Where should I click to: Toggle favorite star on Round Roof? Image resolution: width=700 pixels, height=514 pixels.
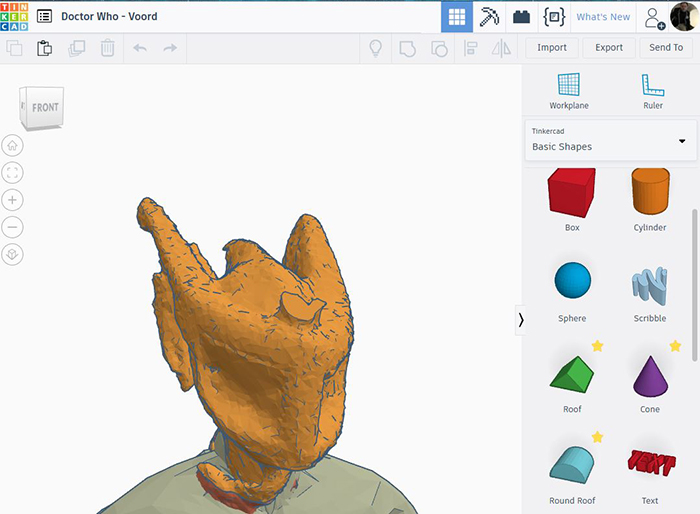597,437
